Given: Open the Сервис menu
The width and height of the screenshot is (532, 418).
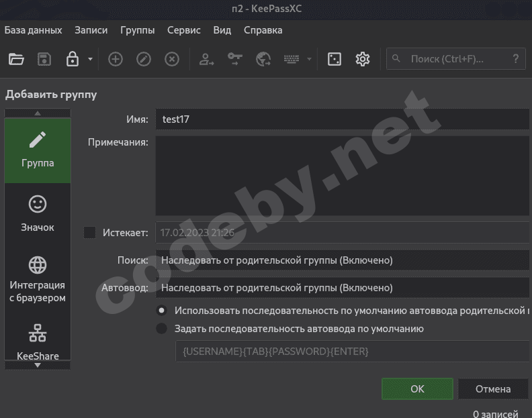Looking at the screenshot, I should [x=183, y=30].
